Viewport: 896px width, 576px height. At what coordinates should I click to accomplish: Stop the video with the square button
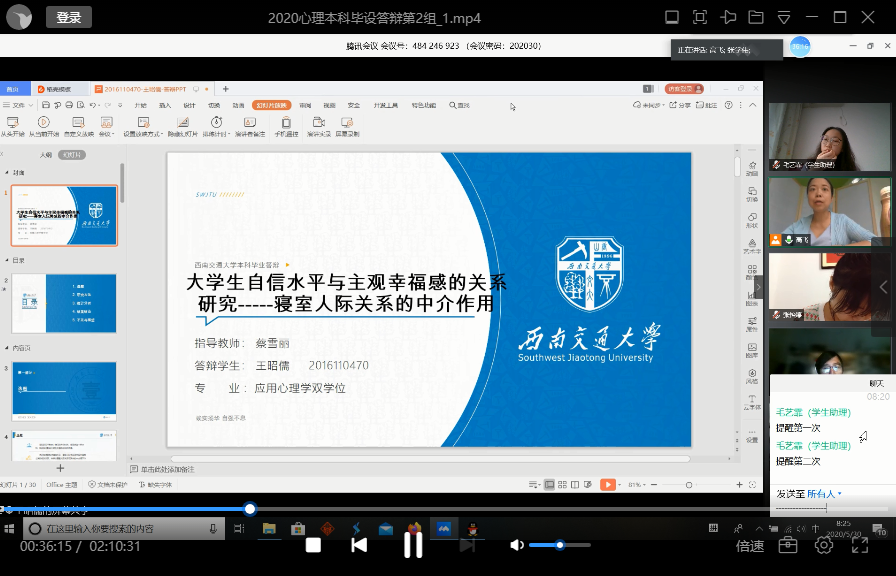click(313, 545)
